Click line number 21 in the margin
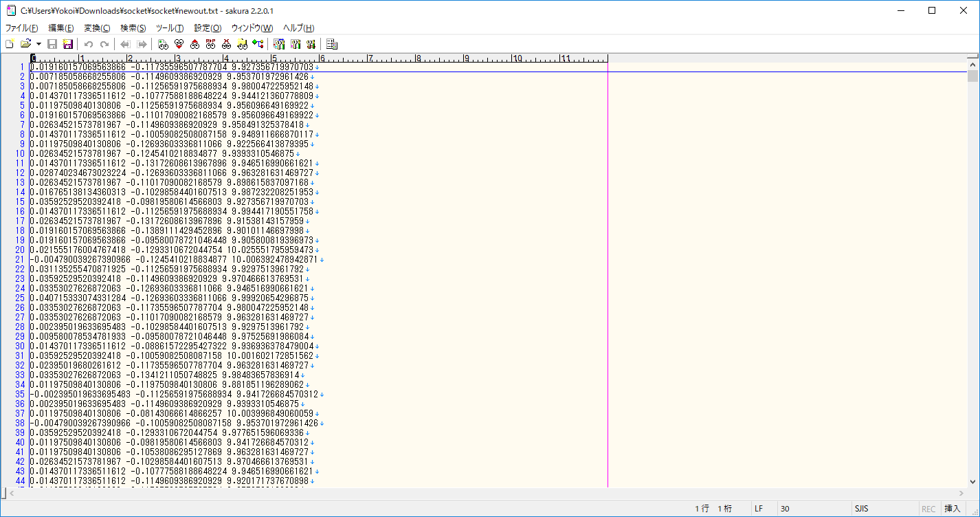 tap(19, 258)
